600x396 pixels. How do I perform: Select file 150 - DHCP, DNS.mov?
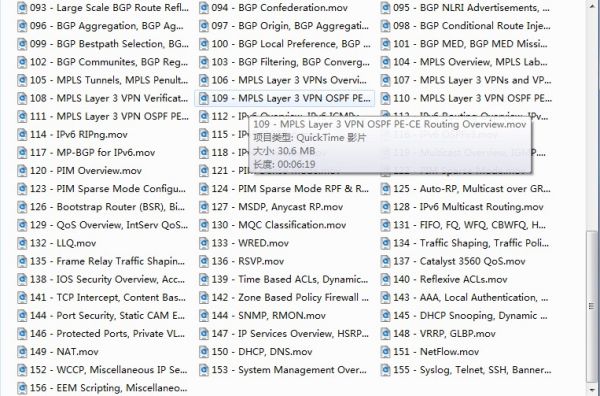click(x=256, y=352)
